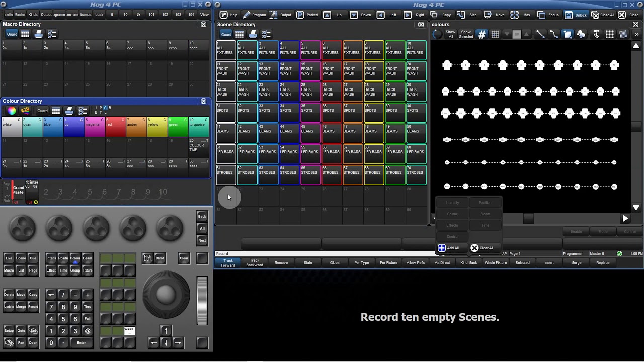Select the curve line tool in colours toolbar

[x=554, y=34]
